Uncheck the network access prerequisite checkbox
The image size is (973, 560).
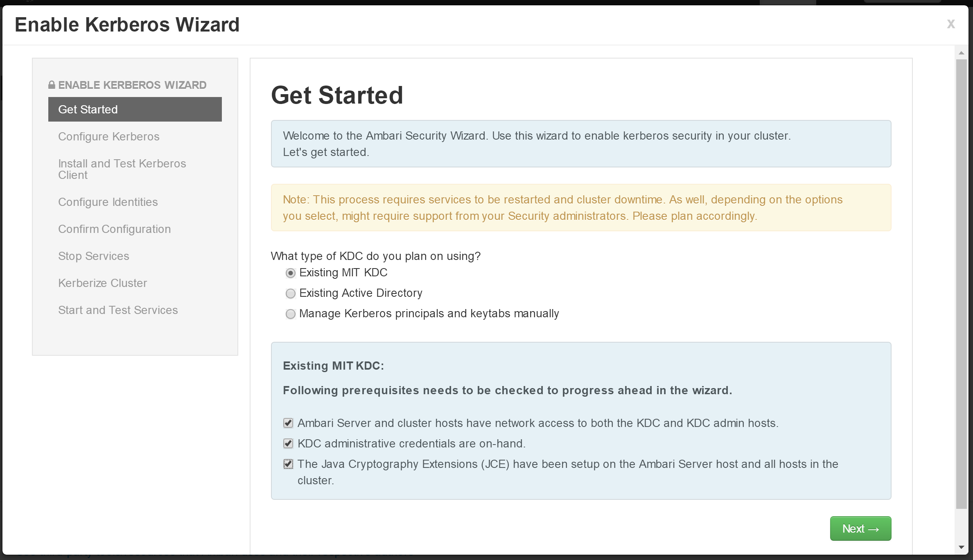(x=288, y=423)
